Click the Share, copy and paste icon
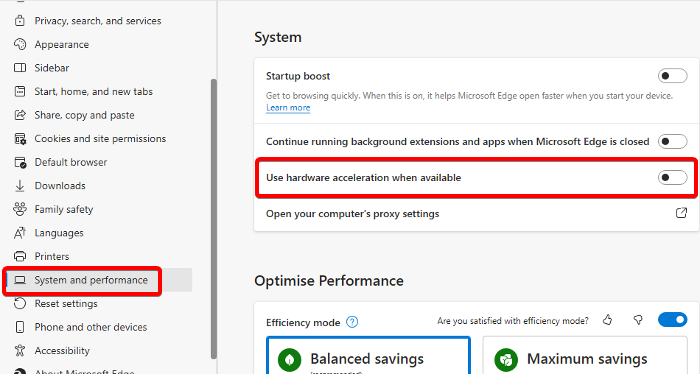 pyautogui.click(x=20, y=115)
